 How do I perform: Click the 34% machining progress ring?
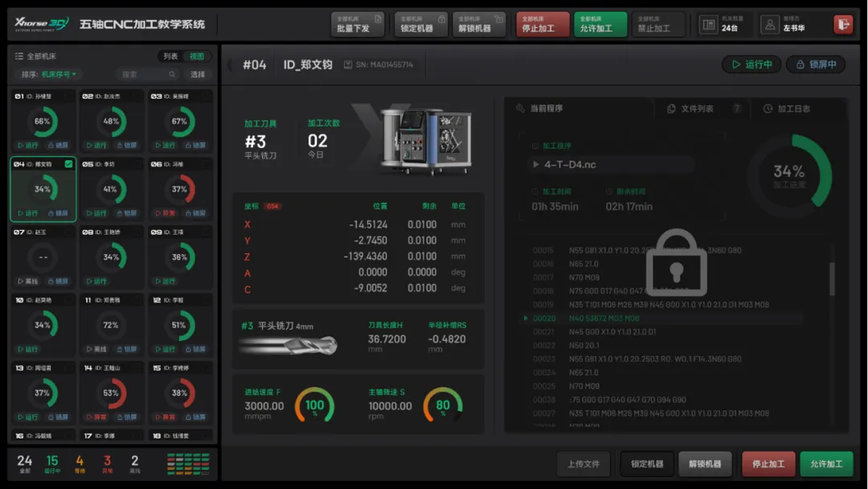790,176
